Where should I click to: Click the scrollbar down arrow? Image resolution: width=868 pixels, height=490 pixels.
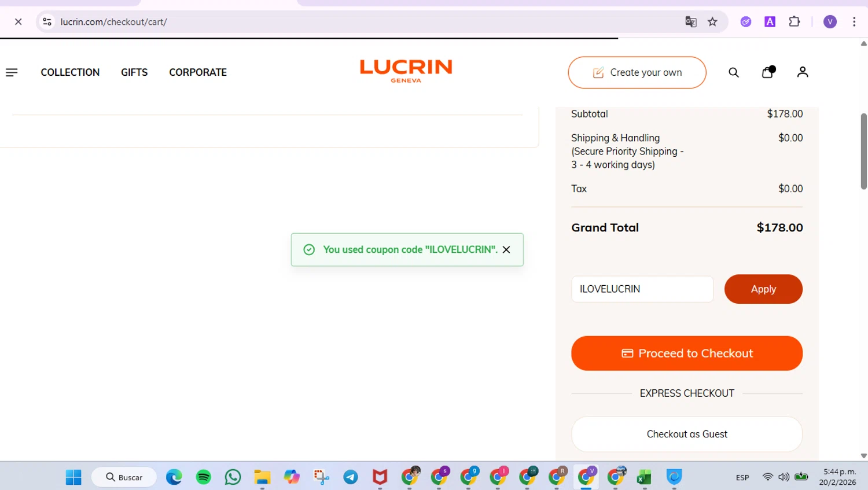863,456
